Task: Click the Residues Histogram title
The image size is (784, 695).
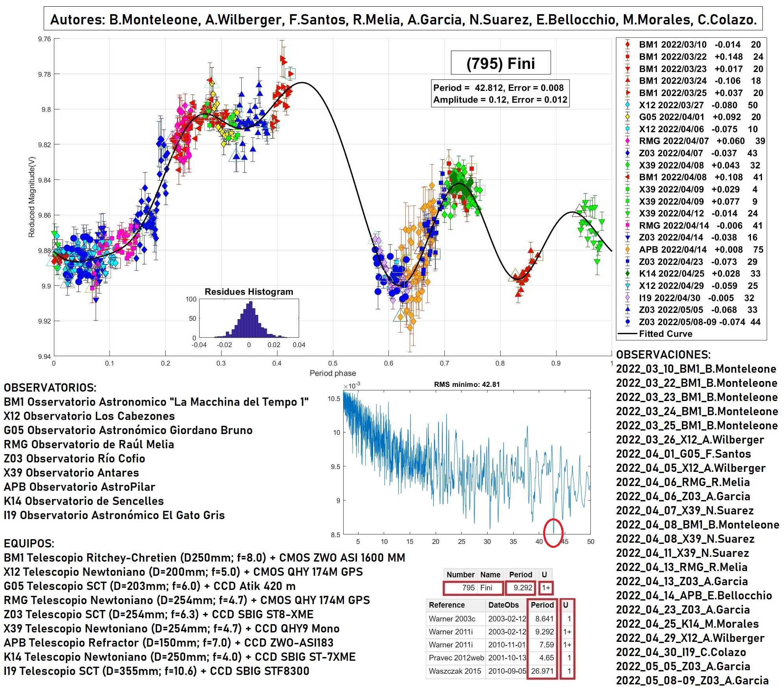Action: click(x=249, y=292)
